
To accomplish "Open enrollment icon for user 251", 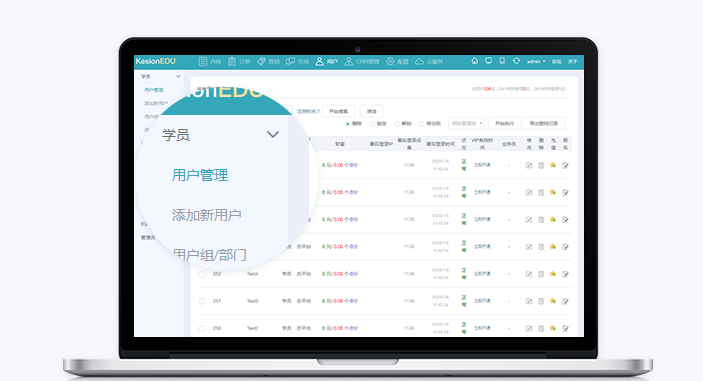I will (565, 301).
